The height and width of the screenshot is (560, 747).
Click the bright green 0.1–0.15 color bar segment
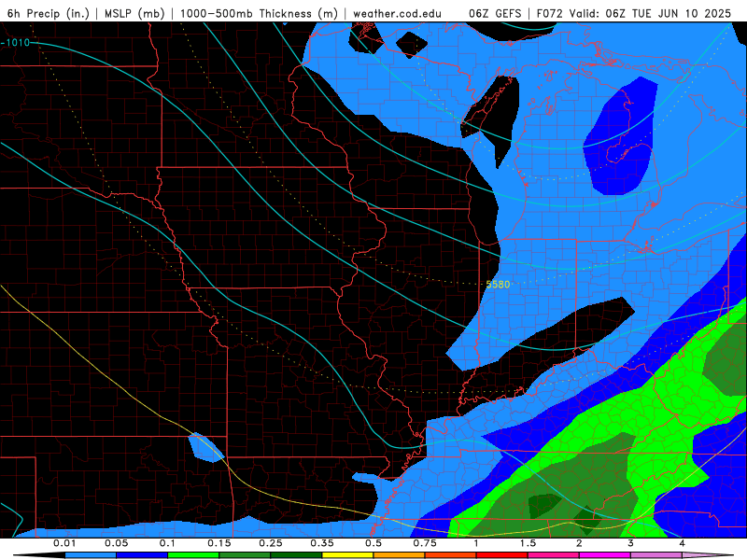pyautogui.click(x=193, y=555)
